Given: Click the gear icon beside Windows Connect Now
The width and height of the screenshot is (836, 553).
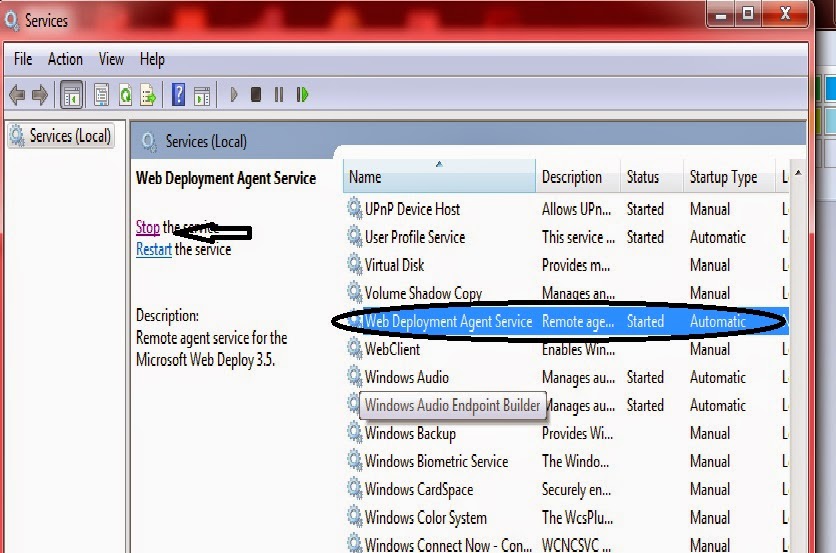Looking at the screenshot, I should pos(355,544).
